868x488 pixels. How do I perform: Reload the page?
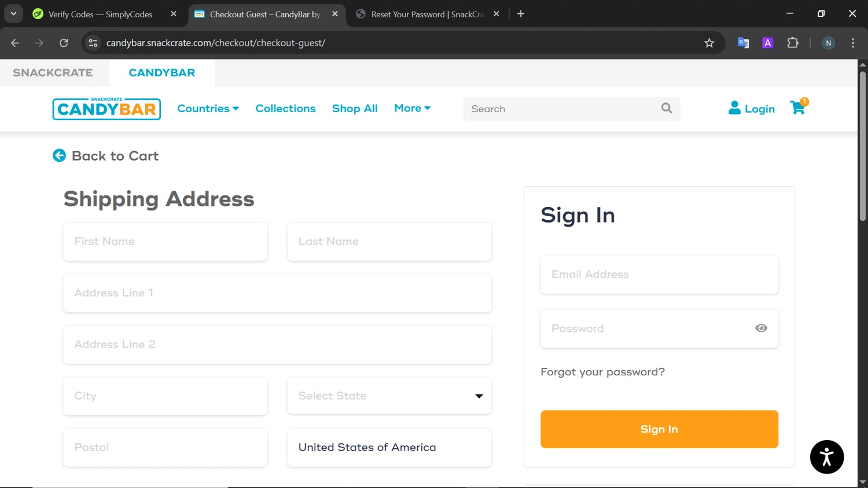[x=64, y=43]
